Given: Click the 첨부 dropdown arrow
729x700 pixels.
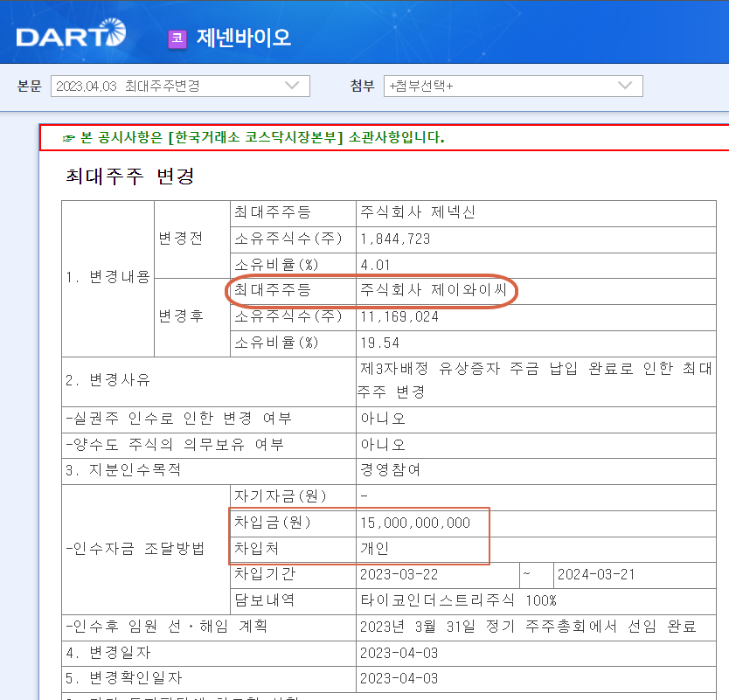Looking at the screenshot, I should tap(623, 86).
